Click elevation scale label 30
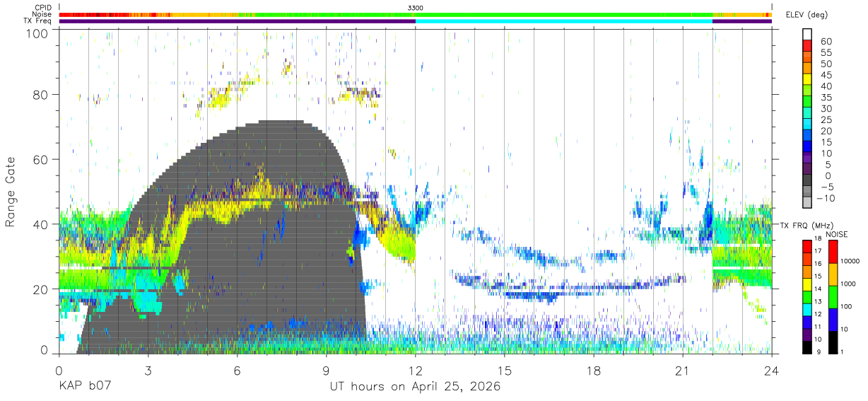The height and width of the screenshot is (401, 868). (x=825, y=108)
